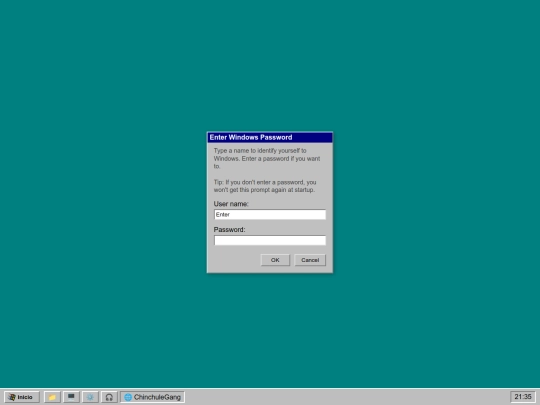This screenshot has height=405, width=540.
Task: Select the 'Password:' label text
Action: point(229,230)
